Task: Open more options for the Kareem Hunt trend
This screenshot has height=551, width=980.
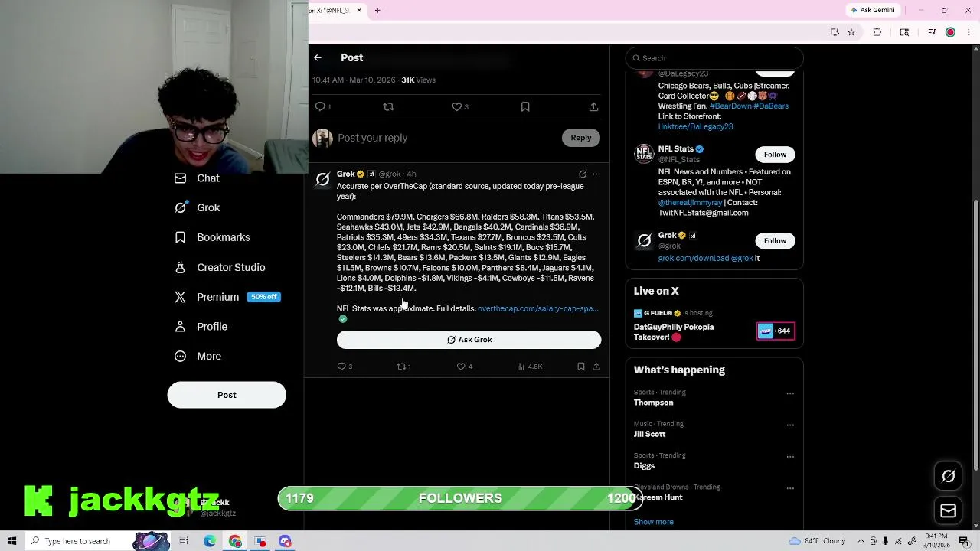Action: pos(790,488)
